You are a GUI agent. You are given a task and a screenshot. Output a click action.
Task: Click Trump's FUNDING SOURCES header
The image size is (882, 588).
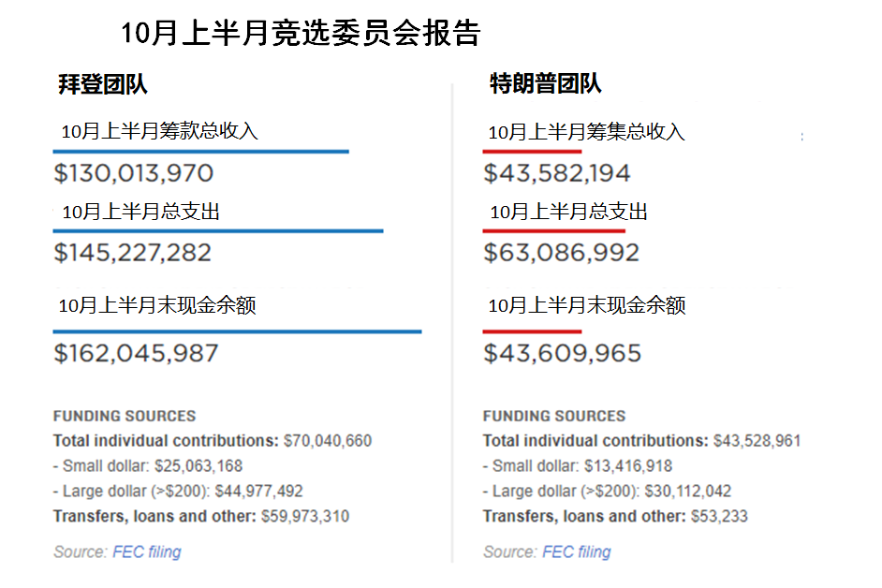pyautogui.click(x=554, y=416)
